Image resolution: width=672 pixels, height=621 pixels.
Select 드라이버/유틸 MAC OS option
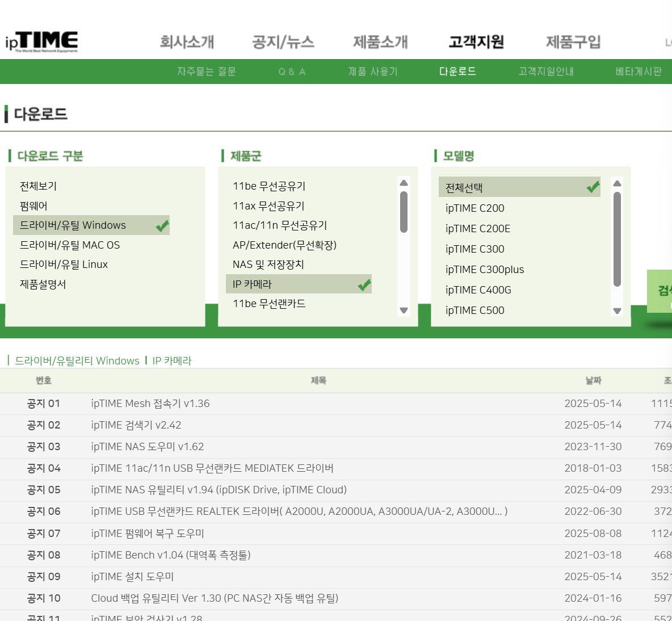coord(70,245)
